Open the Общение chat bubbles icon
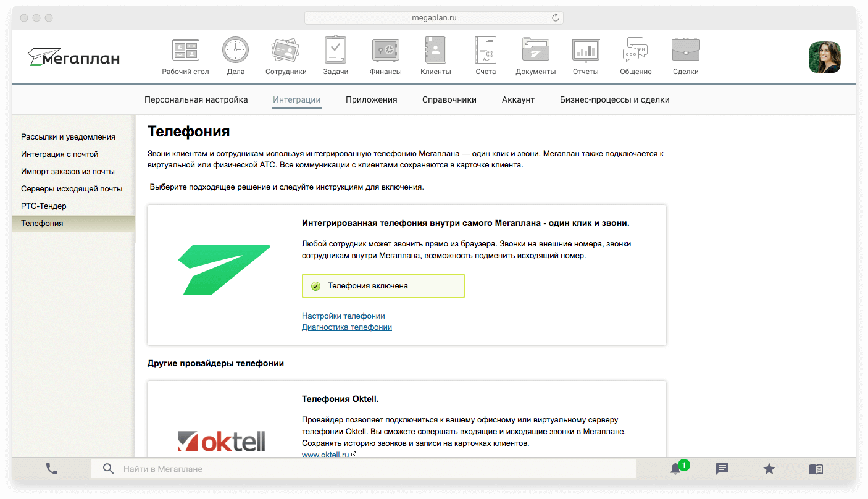 click(x=635, y=50)
